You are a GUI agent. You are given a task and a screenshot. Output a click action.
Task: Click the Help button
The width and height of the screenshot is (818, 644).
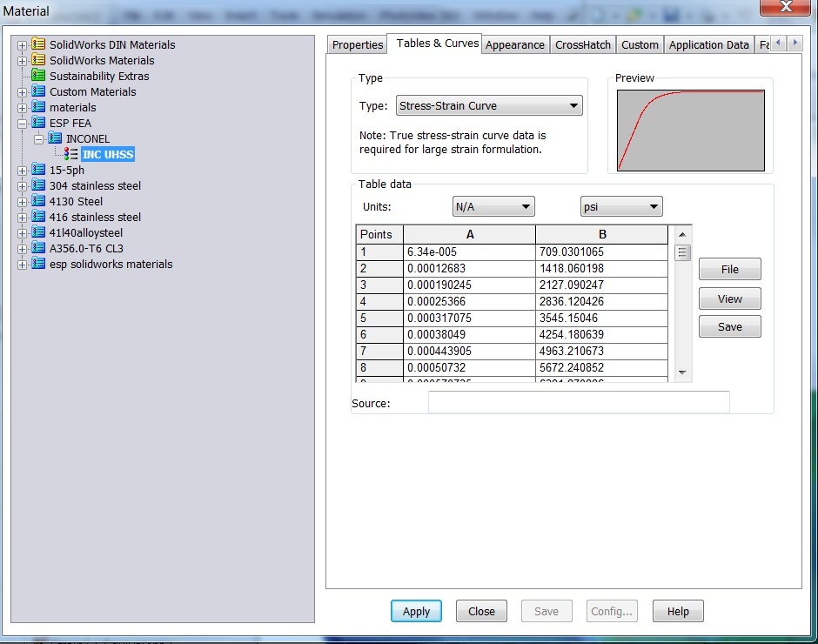click(x=678, y=611)
